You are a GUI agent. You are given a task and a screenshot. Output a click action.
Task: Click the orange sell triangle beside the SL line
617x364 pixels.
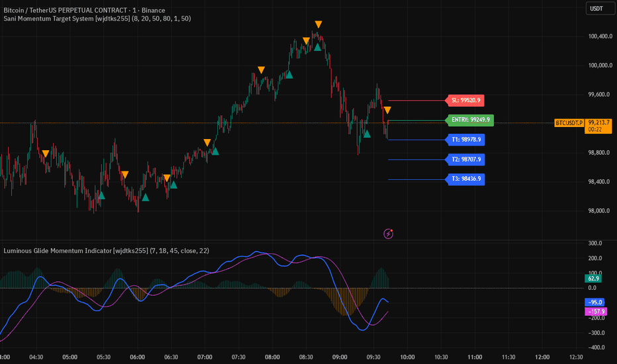pos(387,110)
